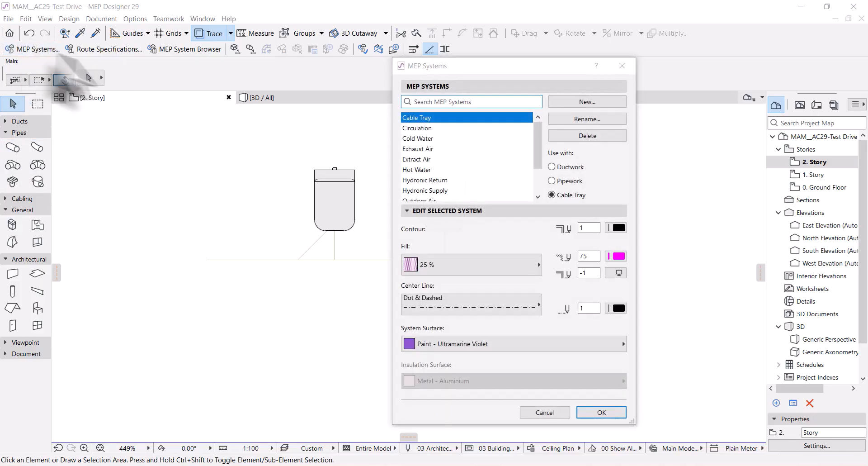Click the Search MEP Systems field
This screenshot has width=868, height=466.
pos(472,102)
